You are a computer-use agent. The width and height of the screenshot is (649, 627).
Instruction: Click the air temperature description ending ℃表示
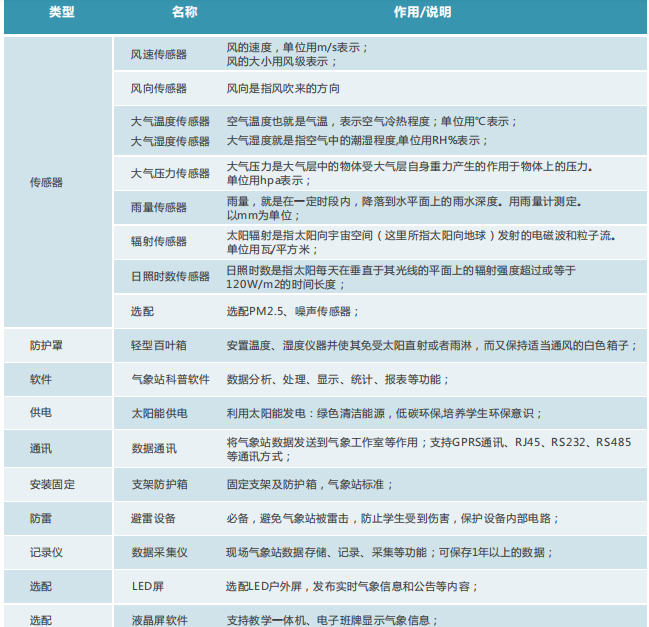pos(372,122)
